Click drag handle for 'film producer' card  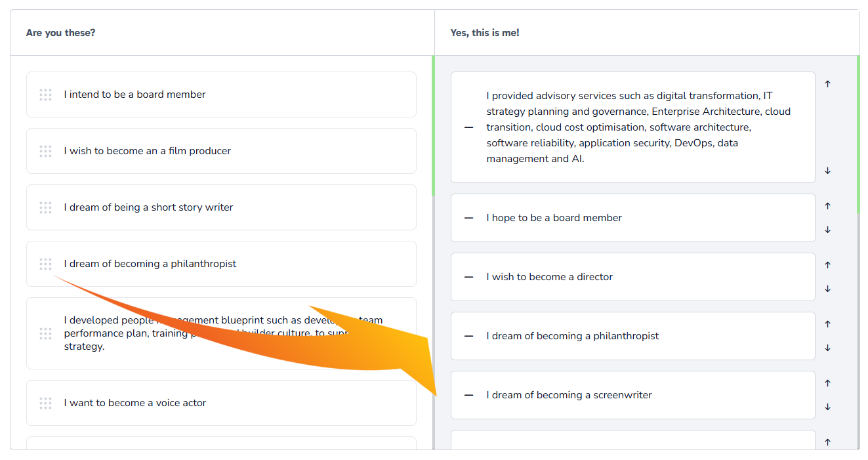(45, 152)
